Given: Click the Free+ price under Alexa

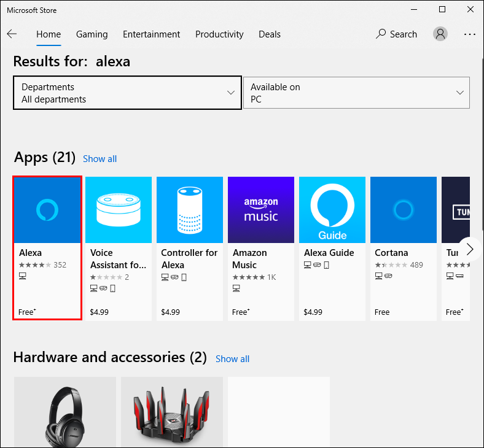Looking at the screenshot, I should click(x=27, y=312).
